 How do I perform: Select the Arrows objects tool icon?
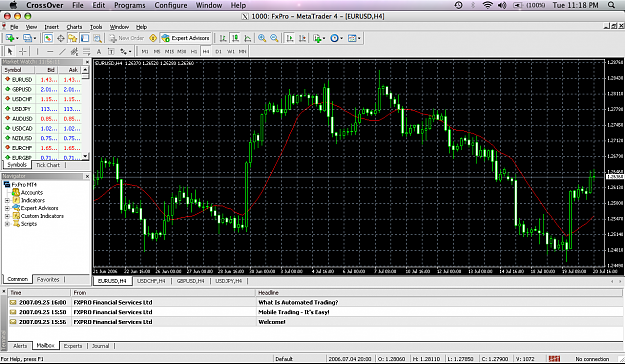coord(124,51)
